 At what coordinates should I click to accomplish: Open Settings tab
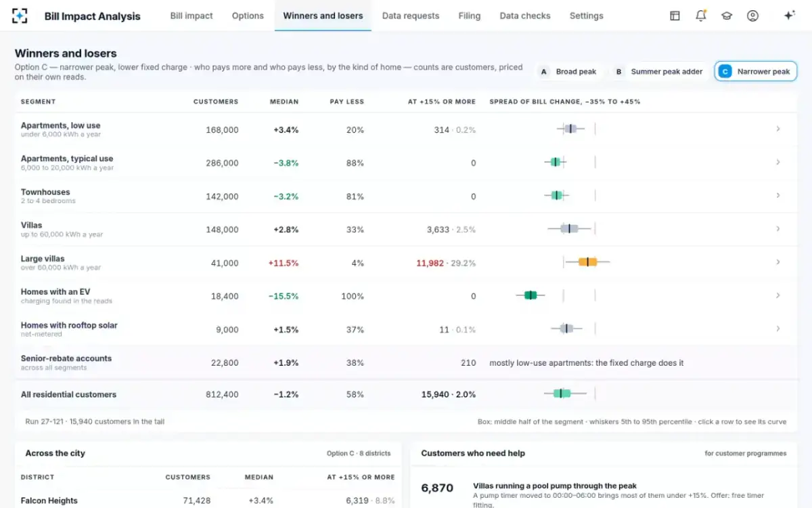point(586,16)
